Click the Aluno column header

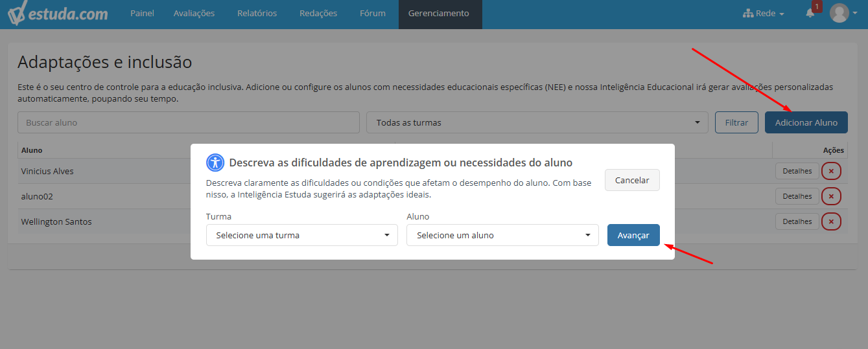(32, 150)
